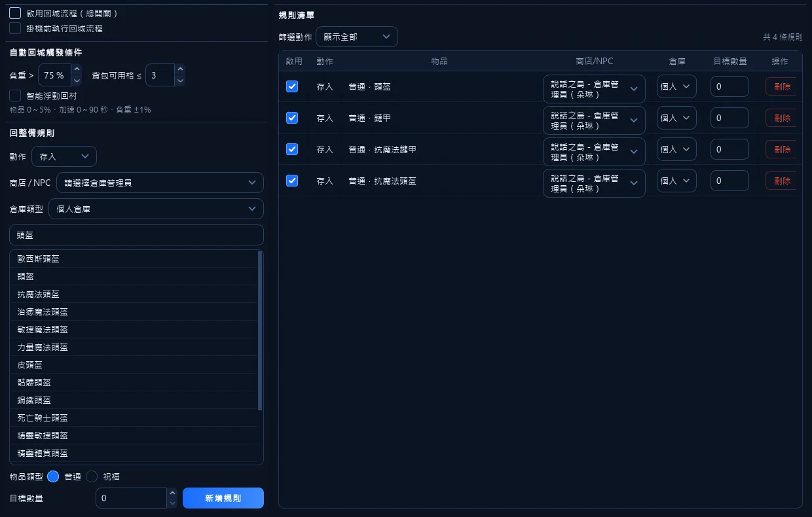Viewport: 812px width, 517px height.
Task: Edit target quantity in 抗魔法頭盔 rule row
Action: (x=729, y=181)
